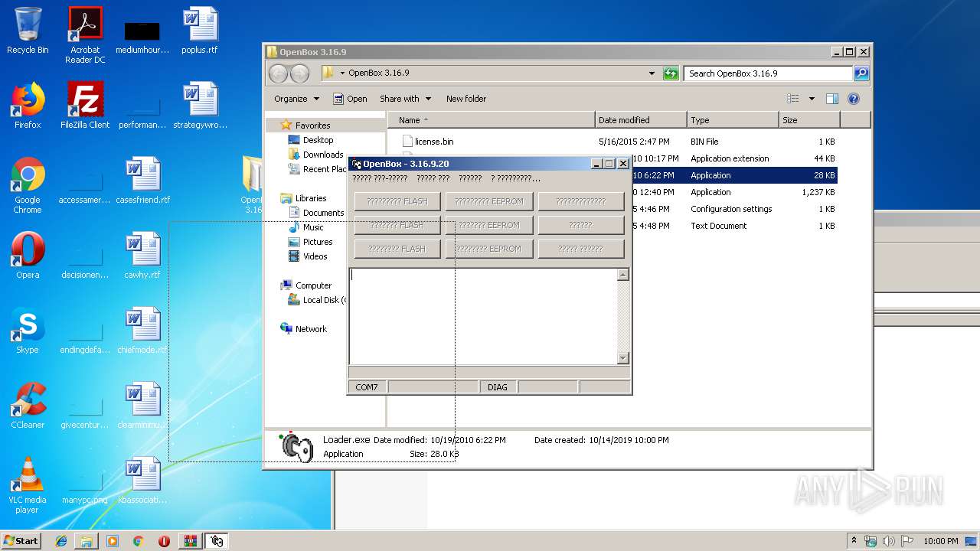Open the Action Center flag tray icon

[x=907, y=541]
